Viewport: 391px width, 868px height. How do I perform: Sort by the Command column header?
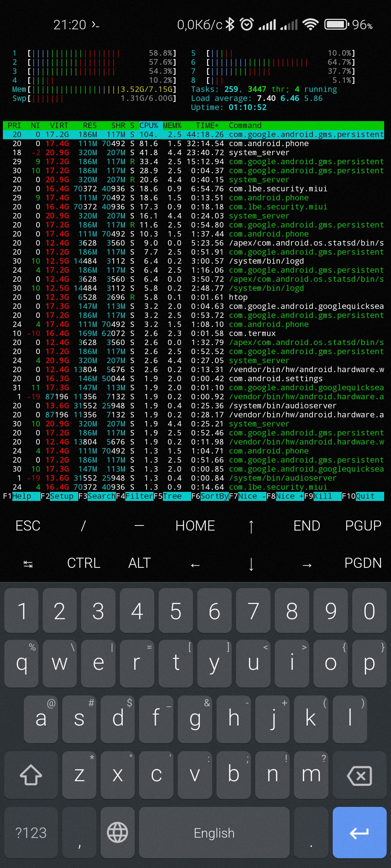pyautogui.click(x=245, y=125)
